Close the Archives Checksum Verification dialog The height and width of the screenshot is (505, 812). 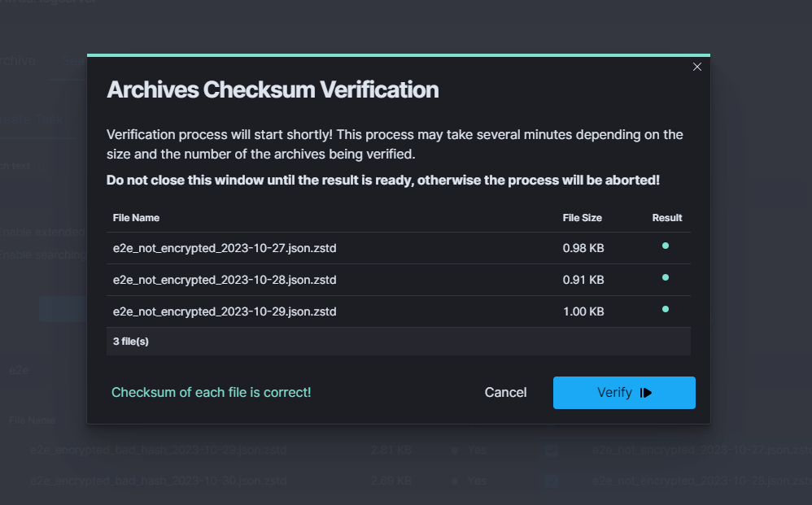click(x=696, y=67)
